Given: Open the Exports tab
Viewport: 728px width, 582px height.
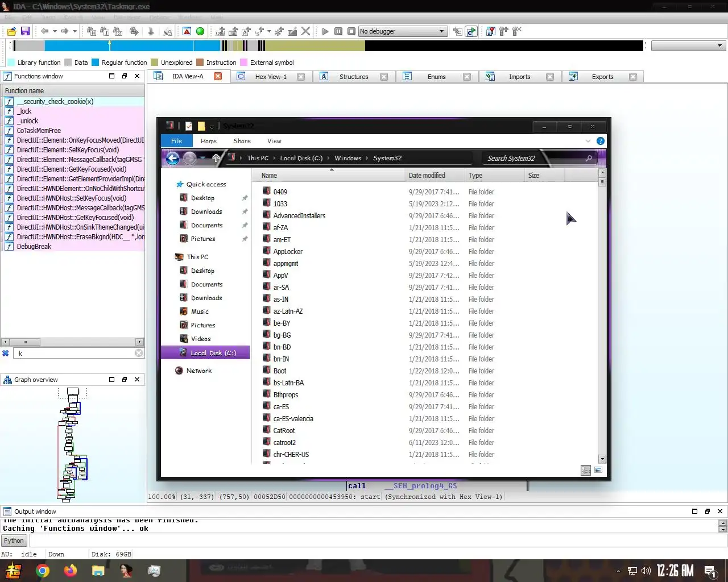Looking at the screenshot, I should pyautogui.click(x=602, y=77).
